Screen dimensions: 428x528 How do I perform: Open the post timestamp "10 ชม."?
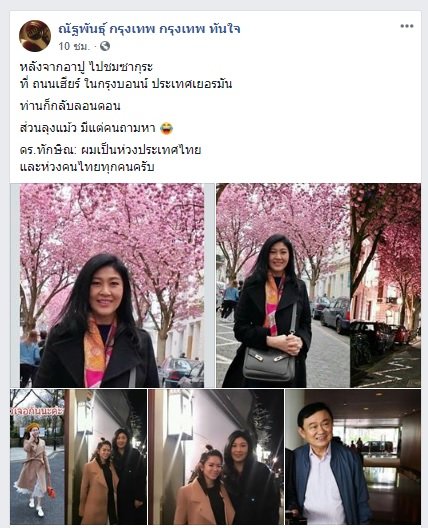click(74, 46)
